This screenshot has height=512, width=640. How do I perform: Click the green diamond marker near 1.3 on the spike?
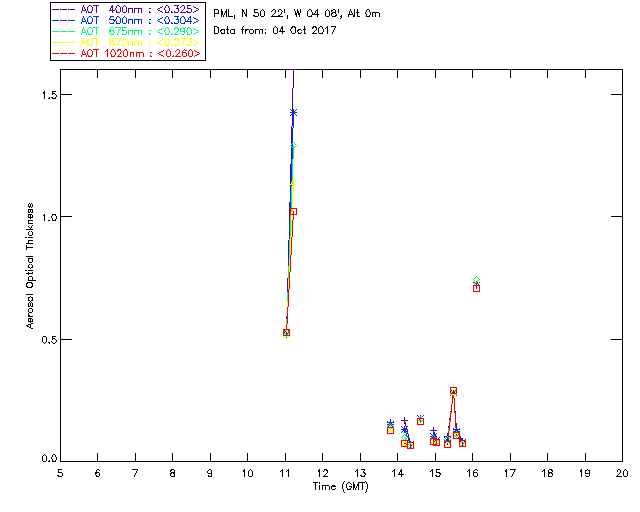point(293,146)
